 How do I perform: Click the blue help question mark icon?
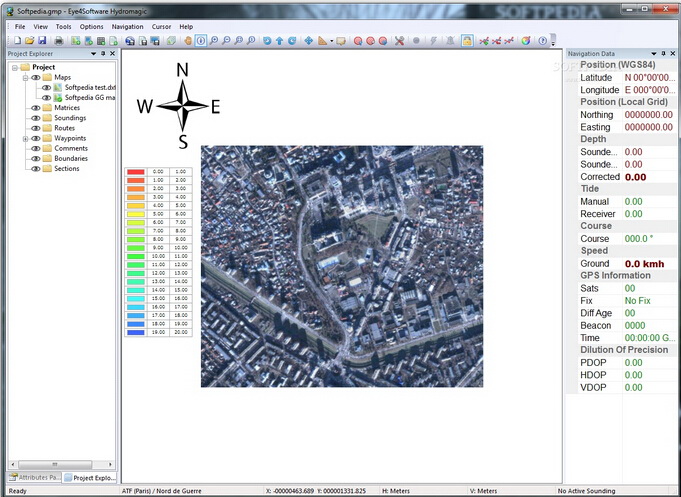click(542, 41)
